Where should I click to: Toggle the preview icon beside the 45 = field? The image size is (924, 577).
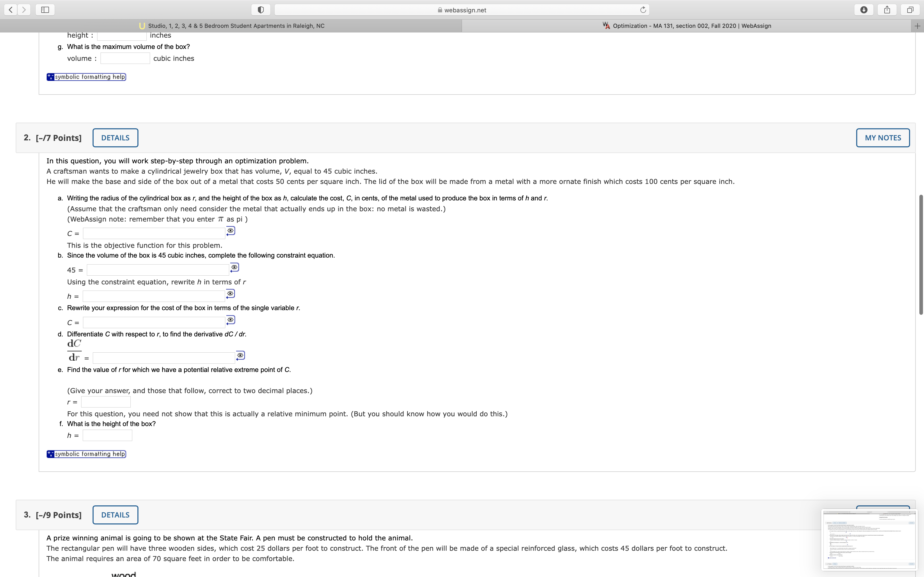click(x=234, y=268)
